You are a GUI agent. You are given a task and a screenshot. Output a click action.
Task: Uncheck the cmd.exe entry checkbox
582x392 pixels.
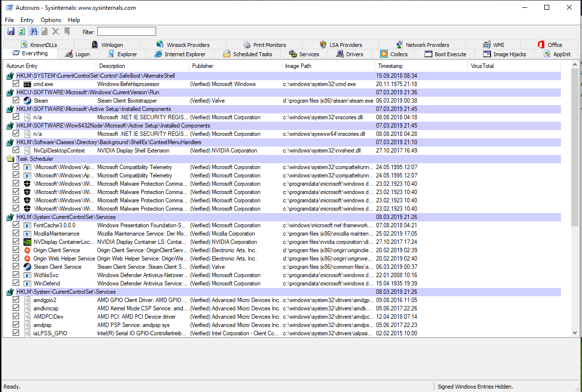click(x=16, y=84)
